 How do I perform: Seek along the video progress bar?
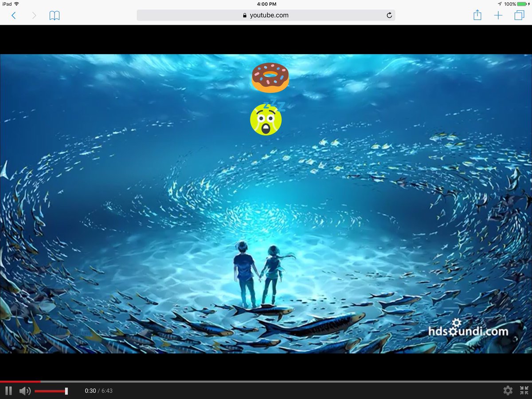[x=266, y=381]
